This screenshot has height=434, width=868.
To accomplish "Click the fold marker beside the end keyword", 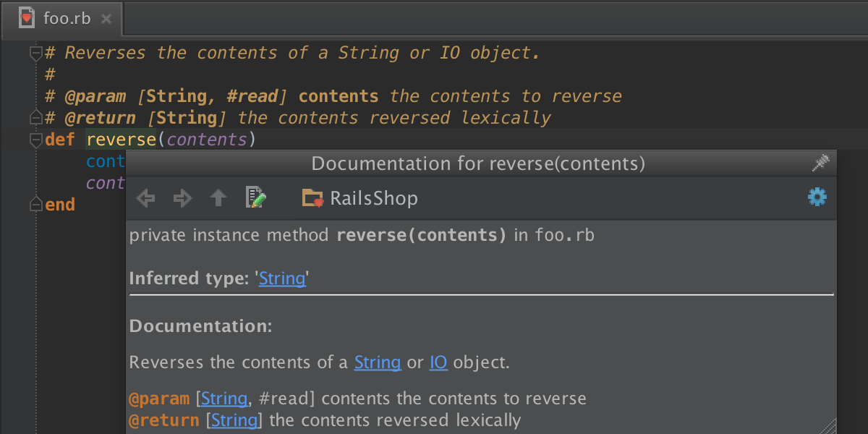I will [x=35, y=205].
